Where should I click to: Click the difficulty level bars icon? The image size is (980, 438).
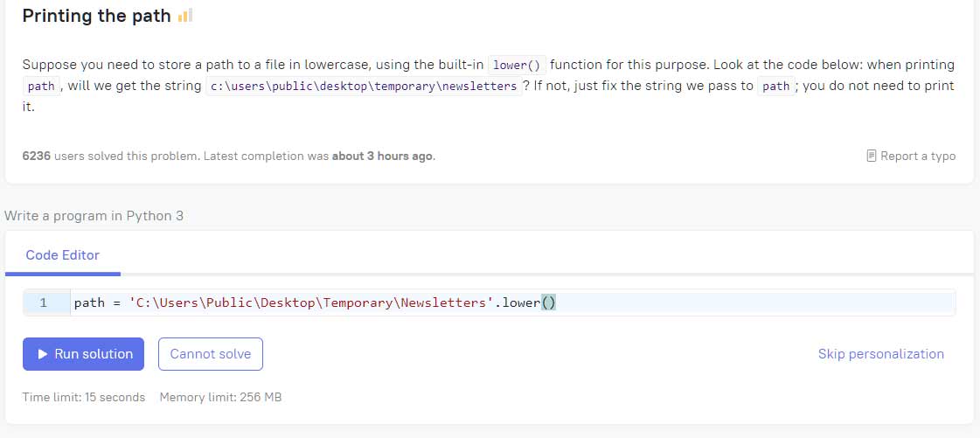(185, 17)
